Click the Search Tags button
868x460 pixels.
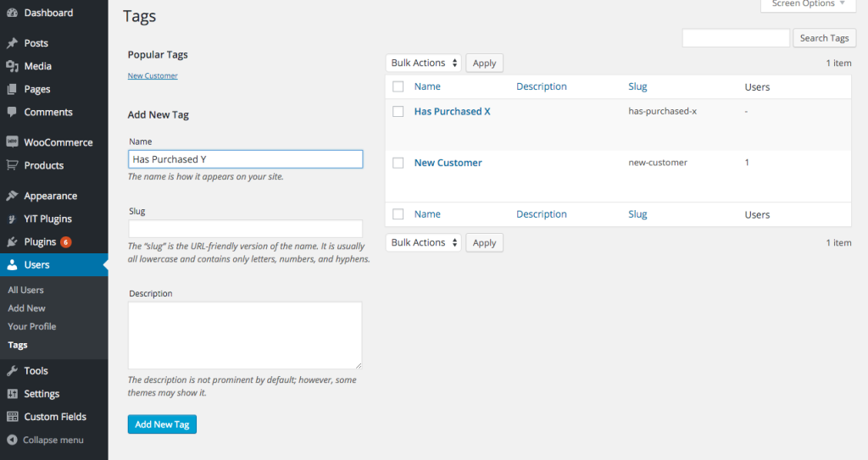pos(824,38)
